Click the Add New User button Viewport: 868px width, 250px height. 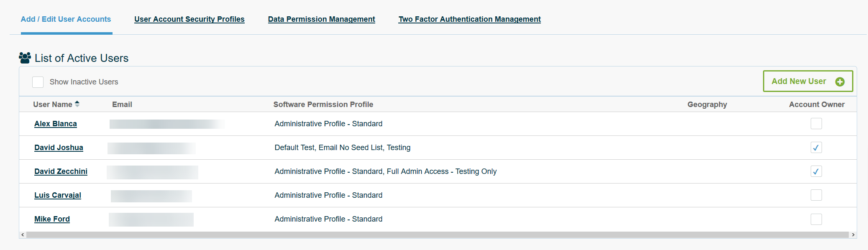pos(807,81)
